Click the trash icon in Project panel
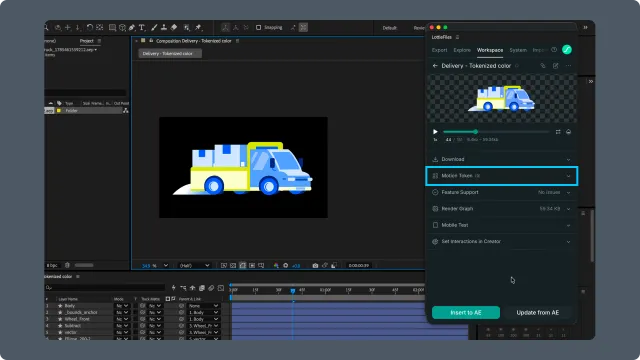640x360 pixels. click(67, 265)
